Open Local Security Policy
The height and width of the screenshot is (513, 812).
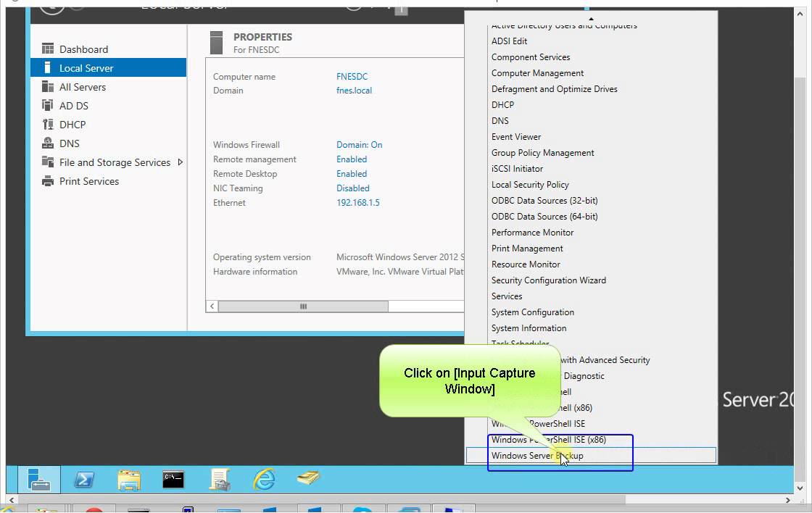tap(530, 185)
